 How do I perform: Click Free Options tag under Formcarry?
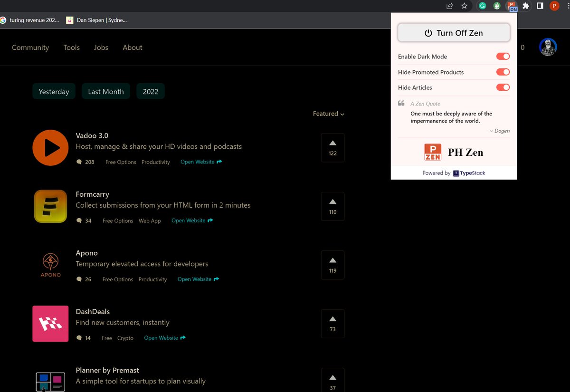(118, 221)
